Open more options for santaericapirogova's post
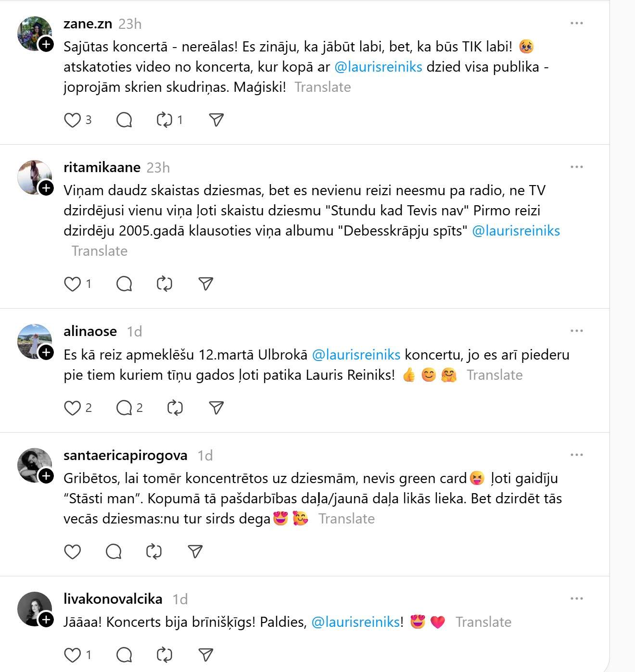This screenshot has height=672, width=635. coord(576,455)
